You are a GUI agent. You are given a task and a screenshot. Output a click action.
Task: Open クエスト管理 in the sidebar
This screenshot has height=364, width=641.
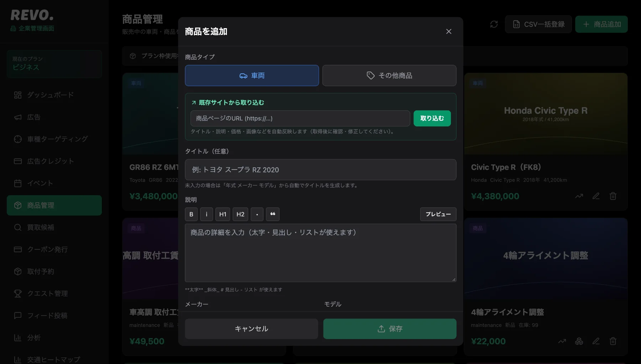[54, 293]
